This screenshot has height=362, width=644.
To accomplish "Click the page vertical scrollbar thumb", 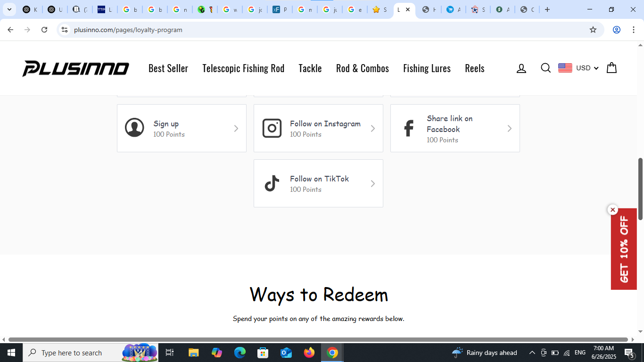I will click(640, 189).
